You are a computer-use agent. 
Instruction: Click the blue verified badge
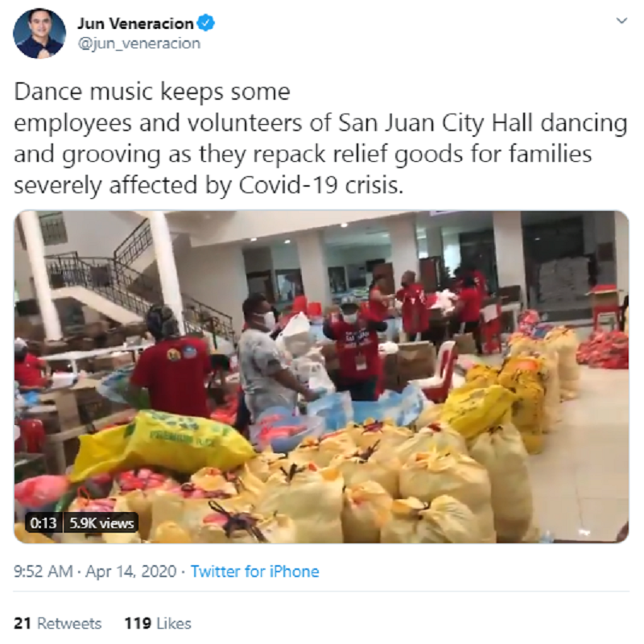tap(206, 23)
